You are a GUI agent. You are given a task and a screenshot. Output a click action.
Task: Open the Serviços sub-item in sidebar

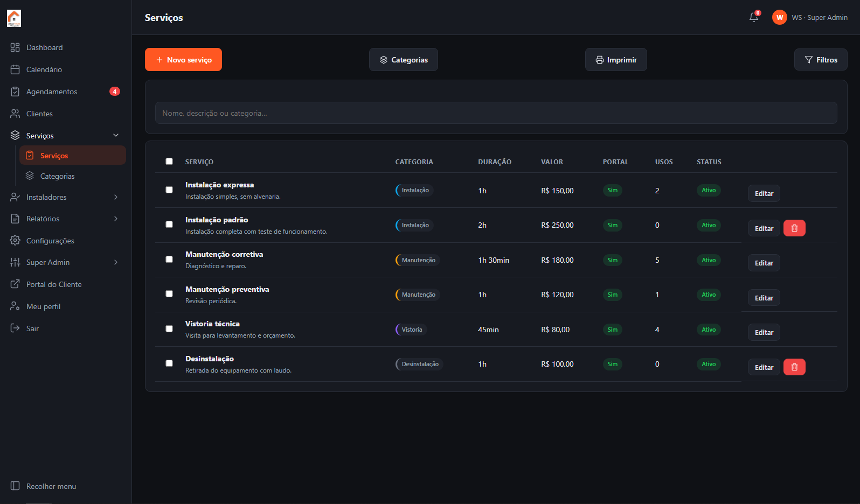coord(73,156)
